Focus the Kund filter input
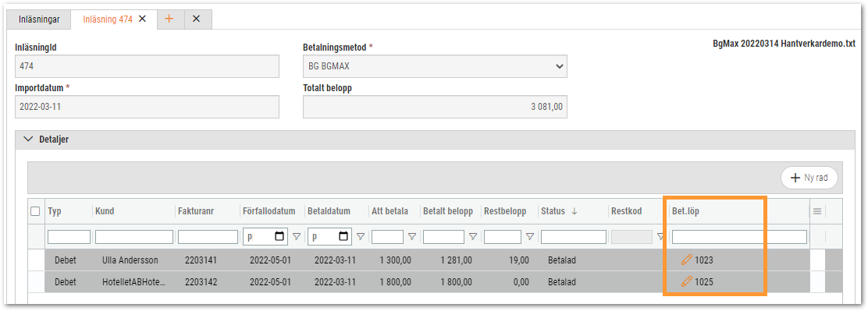This screenshot has height=311, width=868. pos(134,236)
